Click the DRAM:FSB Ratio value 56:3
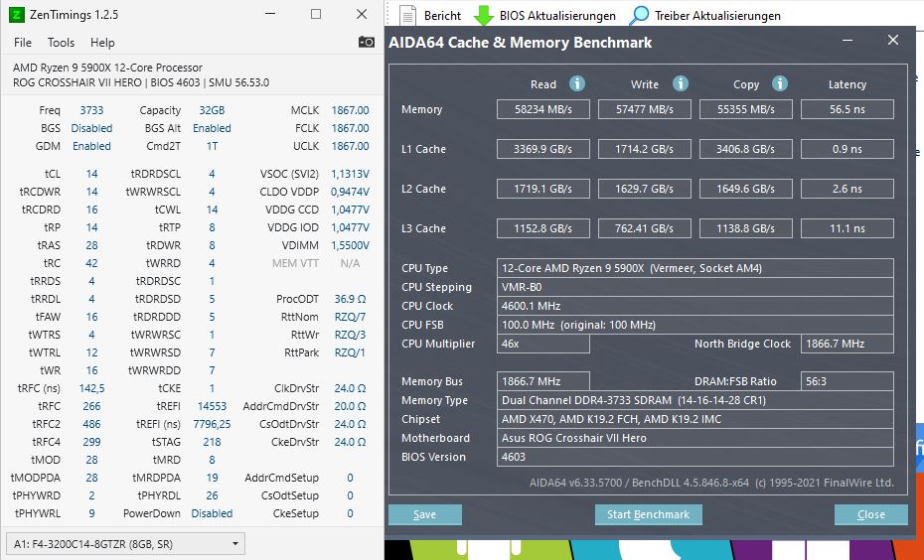 pos(847,381)
